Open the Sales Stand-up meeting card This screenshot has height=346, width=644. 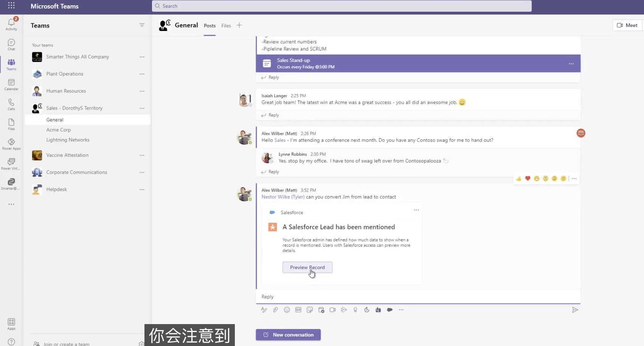[x=418, y=63]
